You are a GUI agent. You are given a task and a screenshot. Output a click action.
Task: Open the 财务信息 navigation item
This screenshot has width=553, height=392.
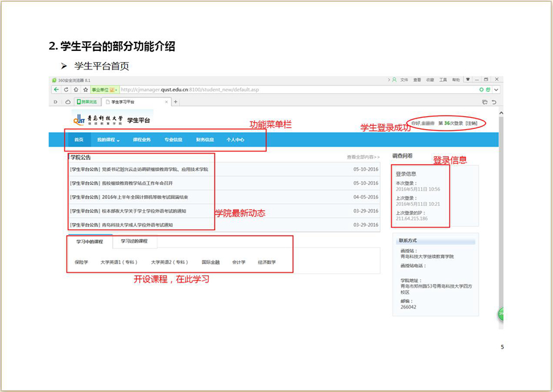[x=205, y=140]
